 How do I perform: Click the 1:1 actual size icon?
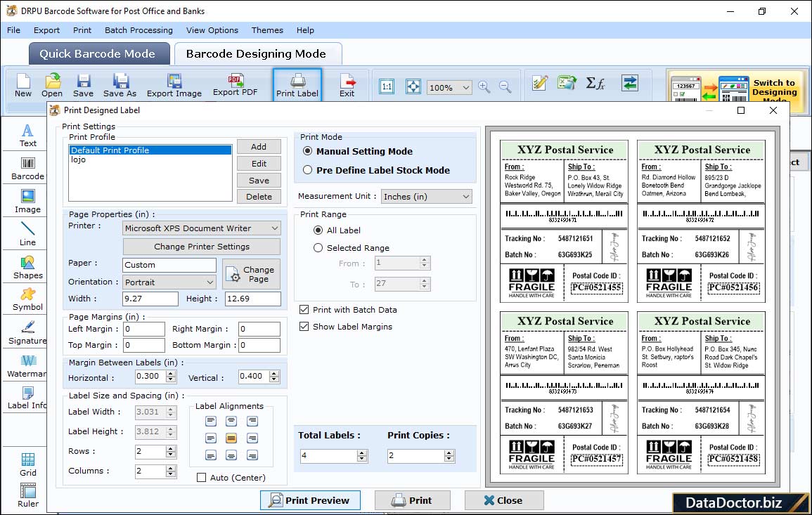click(387, 86)
